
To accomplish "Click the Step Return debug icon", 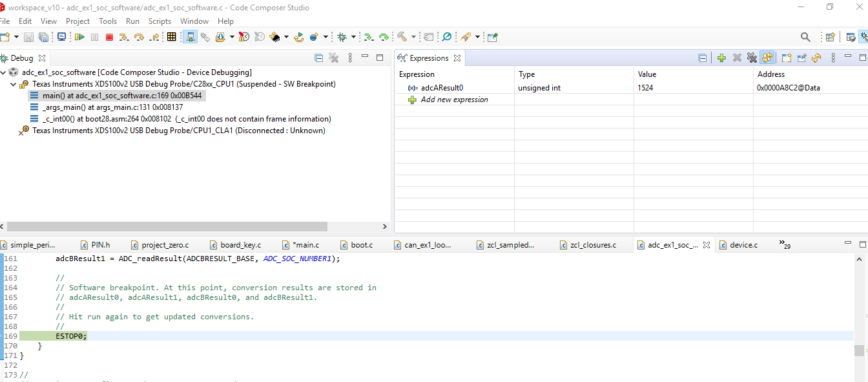I will (x=155, y=37).
